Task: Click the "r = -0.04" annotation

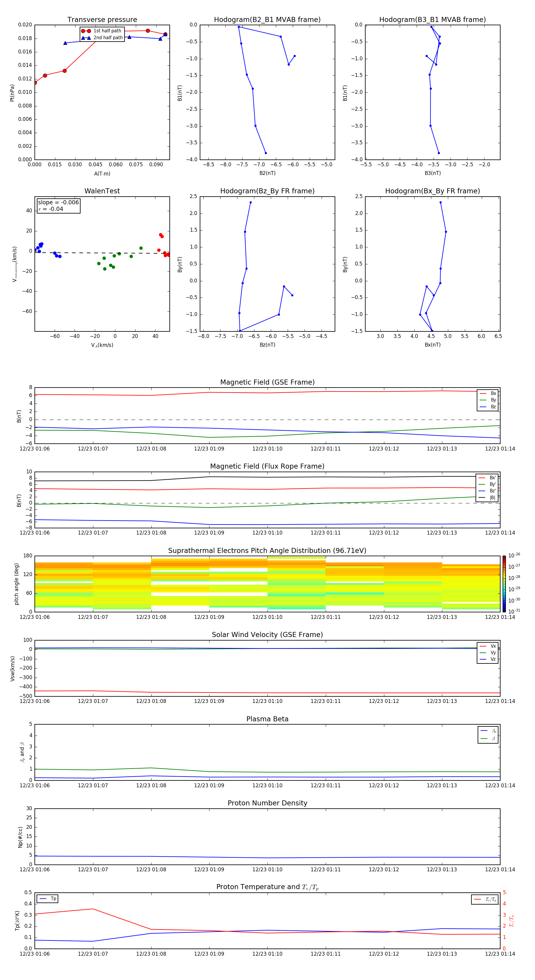Action: pos(51,209)
